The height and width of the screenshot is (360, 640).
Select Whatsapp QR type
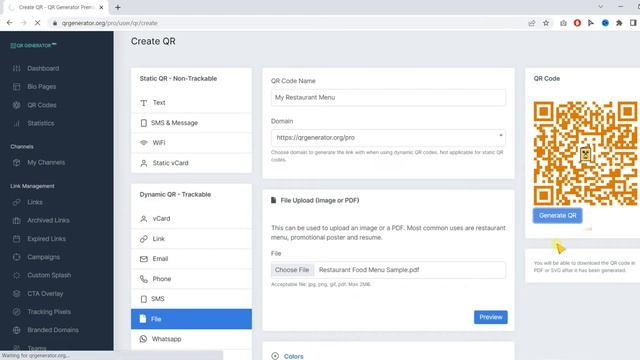(x=191, y=339)
